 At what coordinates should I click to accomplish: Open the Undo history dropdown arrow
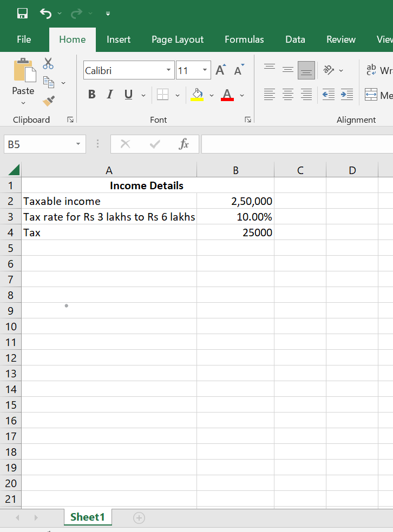pyautogui.click(x=60, y=14)
